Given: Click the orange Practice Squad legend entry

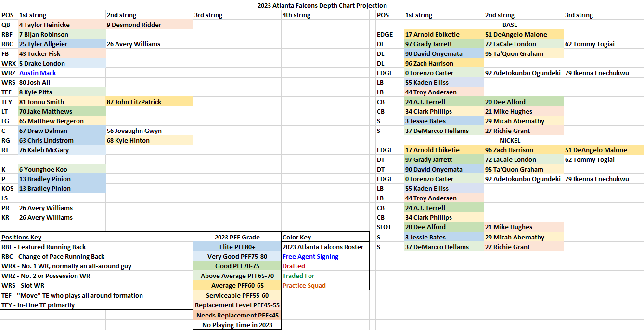Looking at the screenshot, I should pos(304,285).
